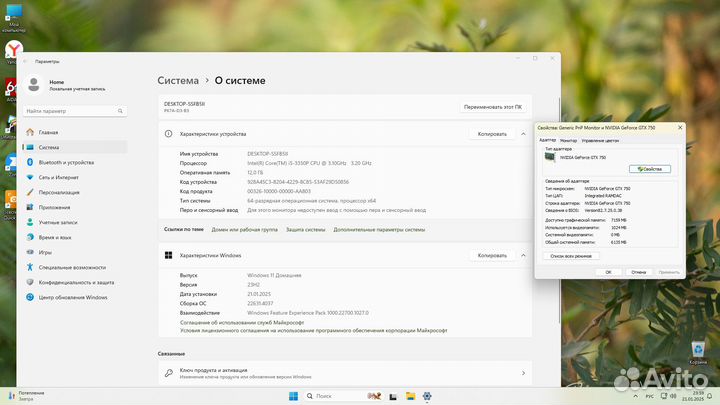Click ОК in adapter properties dialog
This screenshot has height=405, width=720.
(608, 272)
